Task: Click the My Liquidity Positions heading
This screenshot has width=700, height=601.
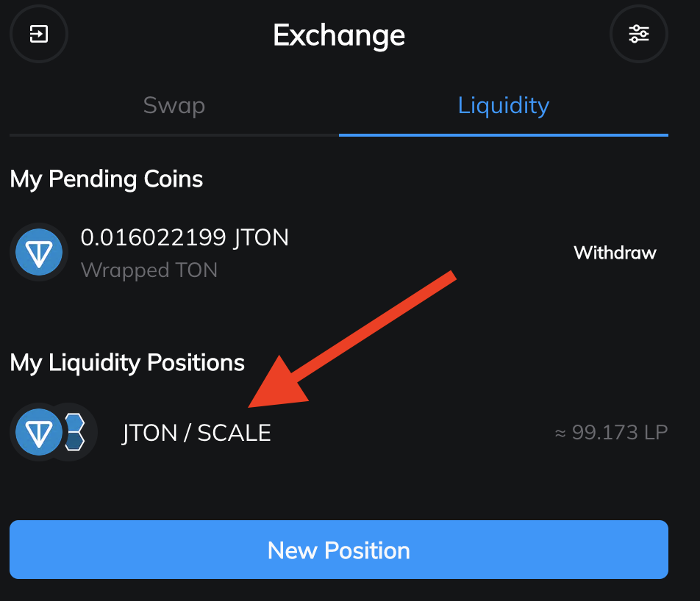Action: click(x=127, y=362)
